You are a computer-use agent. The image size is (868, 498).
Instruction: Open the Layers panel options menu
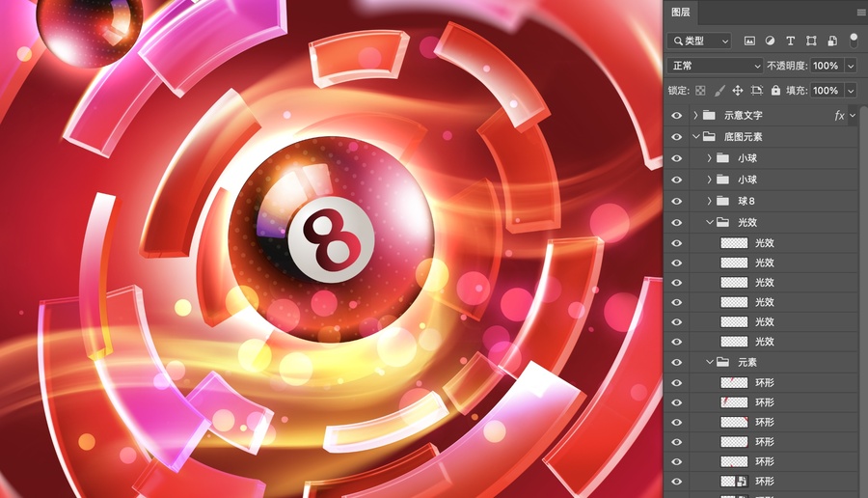pos(861,13)
